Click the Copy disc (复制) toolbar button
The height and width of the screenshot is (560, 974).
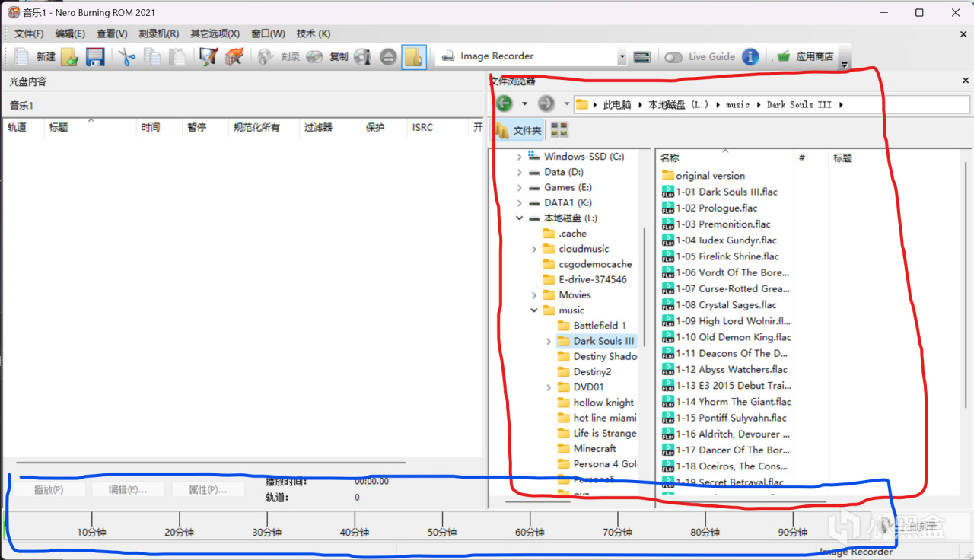pyautogui.click(x=327, y=56)
